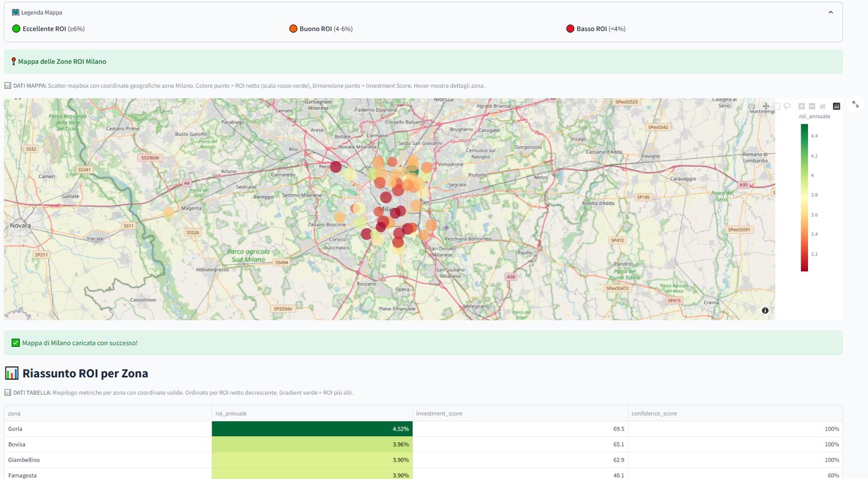The height and width of the screenshot is (479, 868).
Task: Zoom in on the Milan map
Action: point(801,105)
